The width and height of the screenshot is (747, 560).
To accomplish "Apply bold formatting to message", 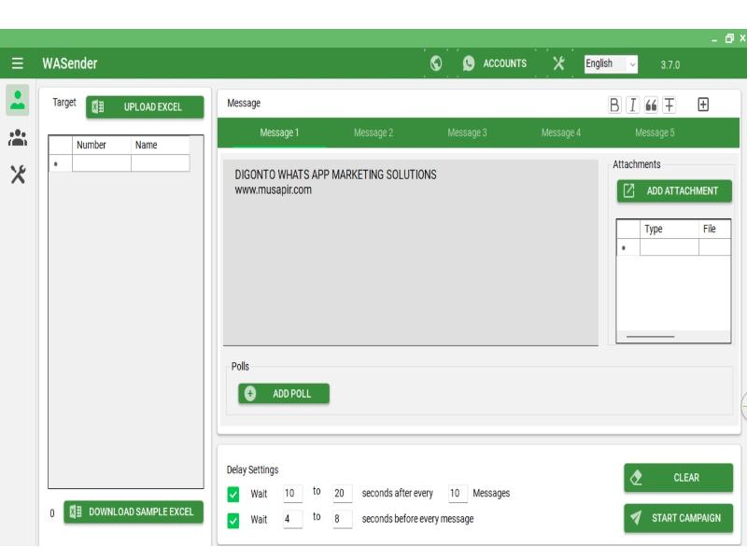I will (614, 104).
